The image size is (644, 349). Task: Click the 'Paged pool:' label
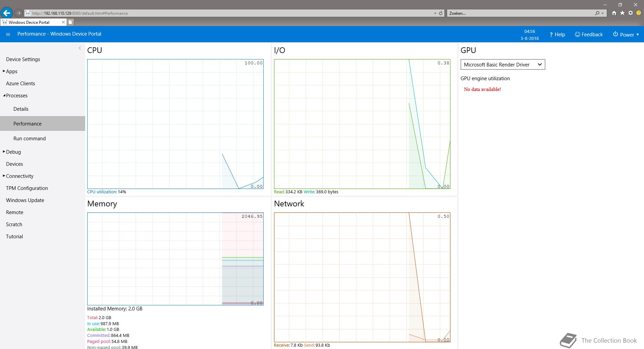[x=99, y=342]
